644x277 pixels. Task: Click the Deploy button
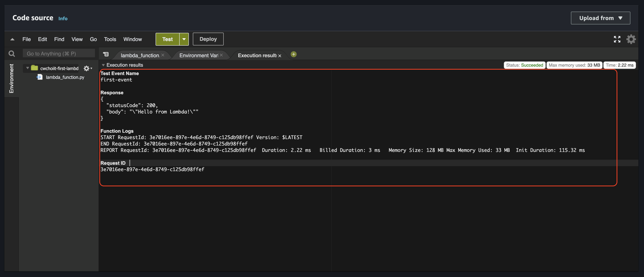[208, 39]
